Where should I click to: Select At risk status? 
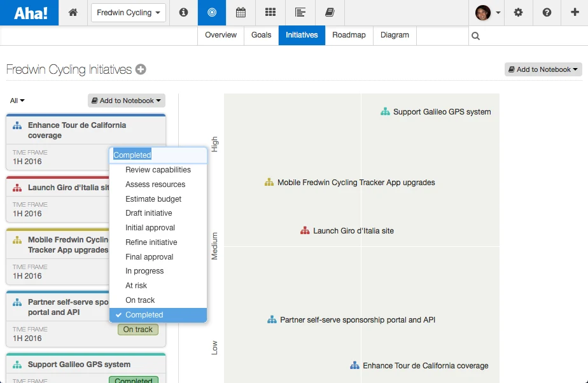point(158,286)
